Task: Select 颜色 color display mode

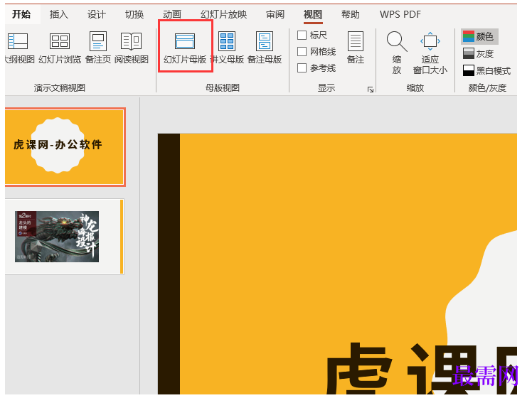Action: pos(479,36)
